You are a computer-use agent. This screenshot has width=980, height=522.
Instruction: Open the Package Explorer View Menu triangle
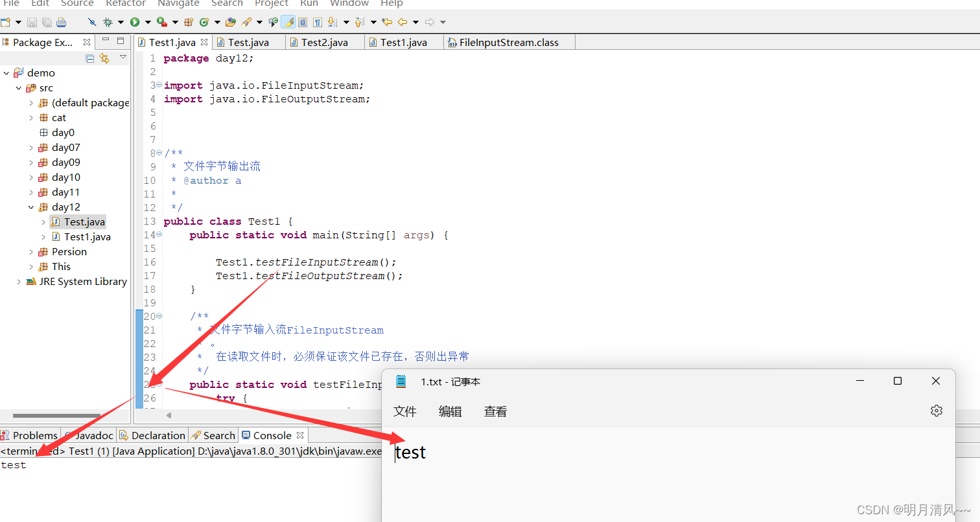[122, 58]
